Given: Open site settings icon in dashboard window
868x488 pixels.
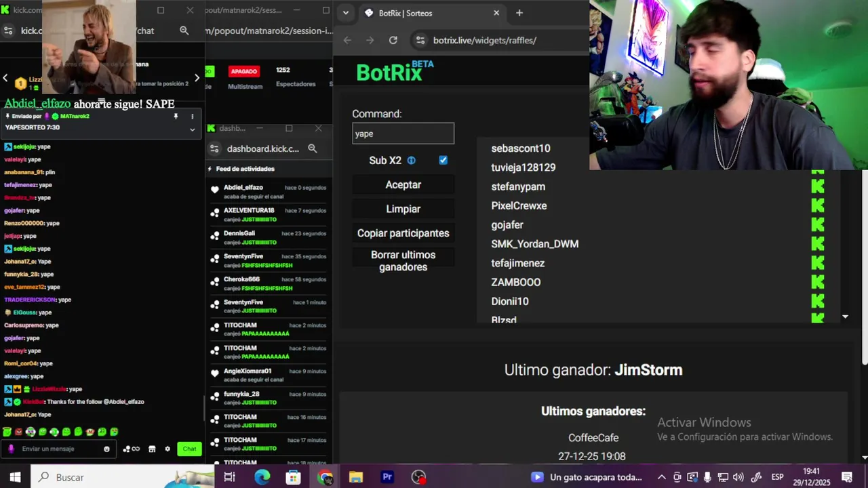Looking at the screenshot, I should point(214,148).
